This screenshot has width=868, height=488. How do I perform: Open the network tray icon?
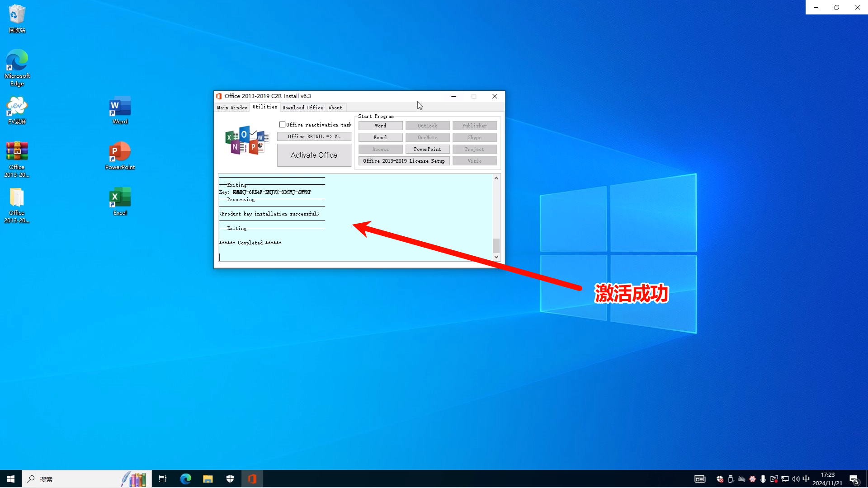785,479
